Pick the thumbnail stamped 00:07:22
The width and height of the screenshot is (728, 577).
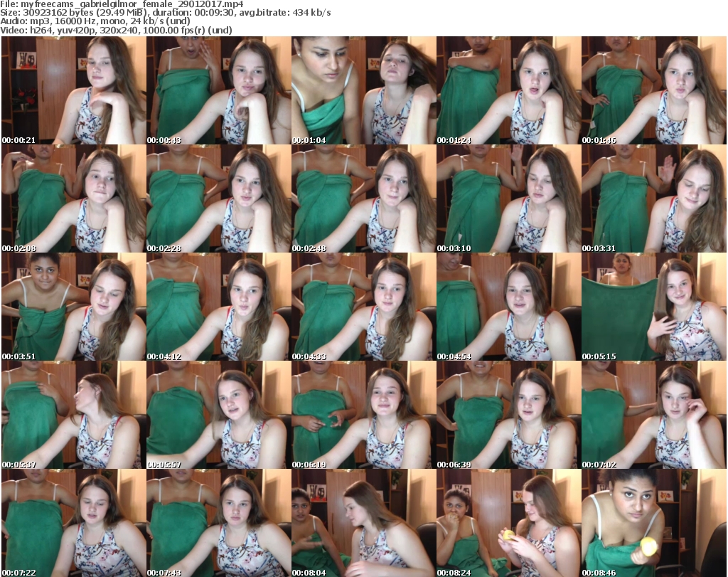pos(74,523)
